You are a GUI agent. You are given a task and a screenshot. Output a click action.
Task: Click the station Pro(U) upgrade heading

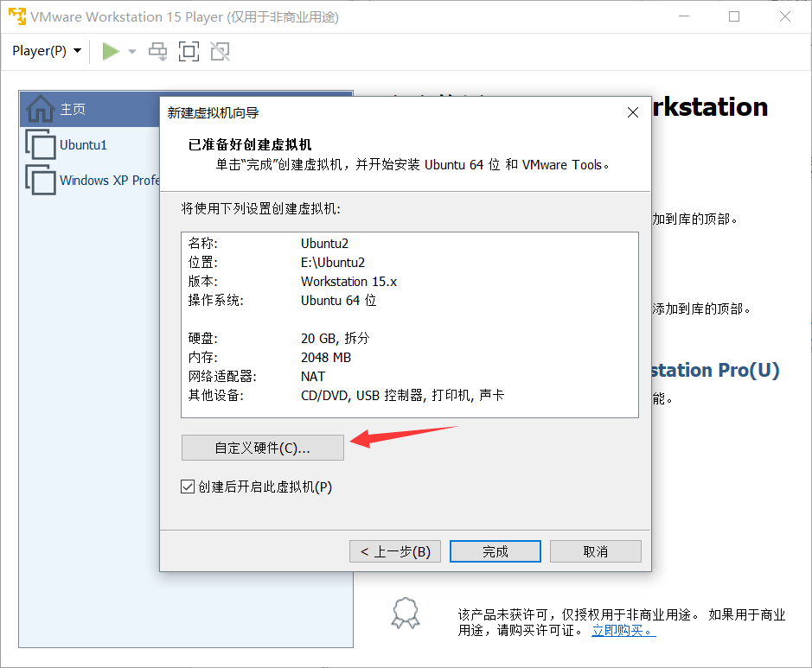pos(715,371)
